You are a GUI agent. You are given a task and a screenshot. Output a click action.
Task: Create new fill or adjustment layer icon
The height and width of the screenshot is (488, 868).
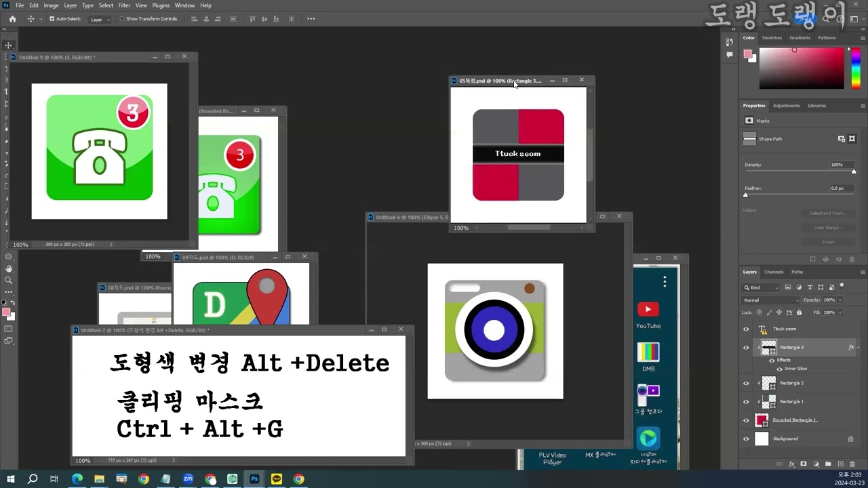pos(816,464)
